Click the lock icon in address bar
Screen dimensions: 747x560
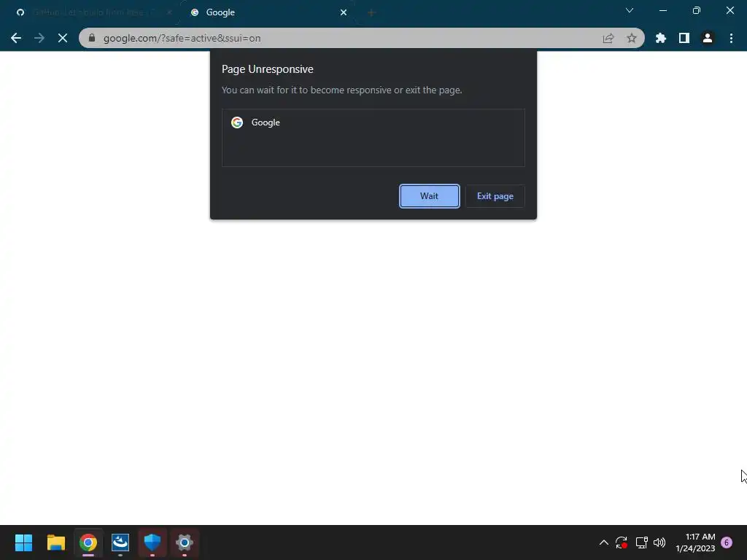click(92, 38)
